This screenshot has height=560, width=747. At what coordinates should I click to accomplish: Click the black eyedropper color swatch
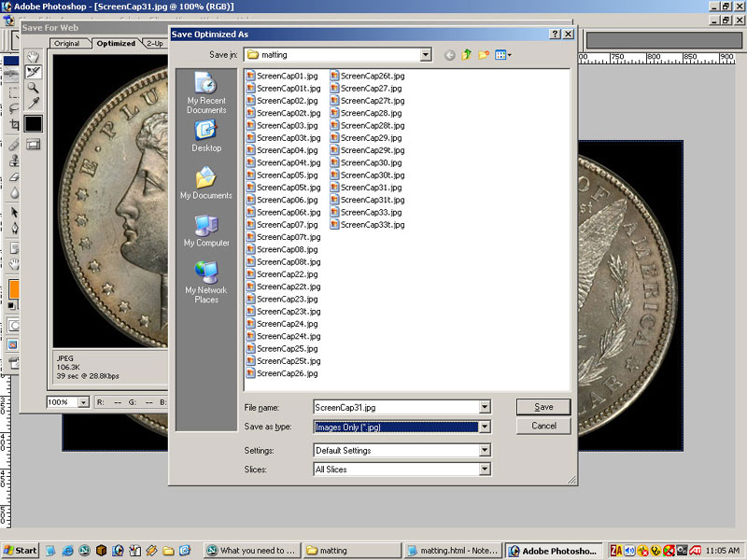pos(34,123)
